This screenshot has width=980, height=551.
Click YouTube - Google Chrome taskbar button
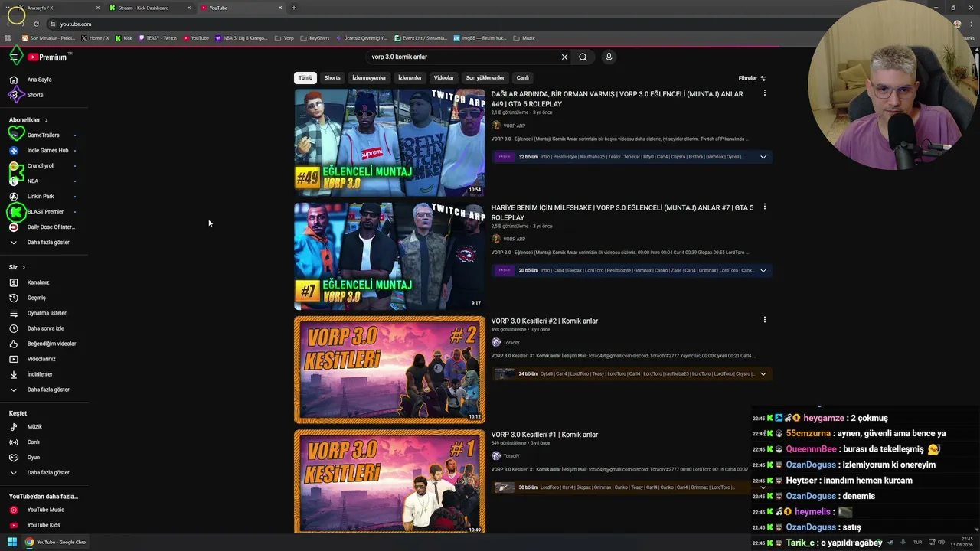[x=56, y=543]
